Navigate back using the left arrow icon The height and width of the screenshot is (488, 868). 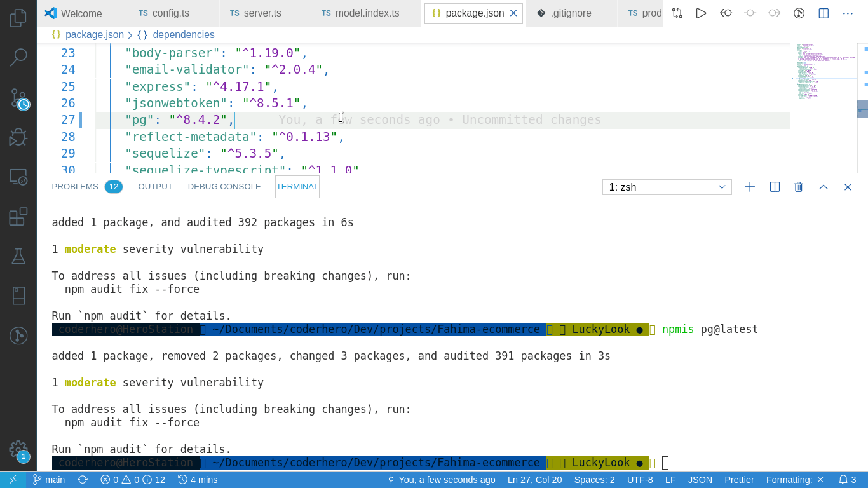point(726,13)
